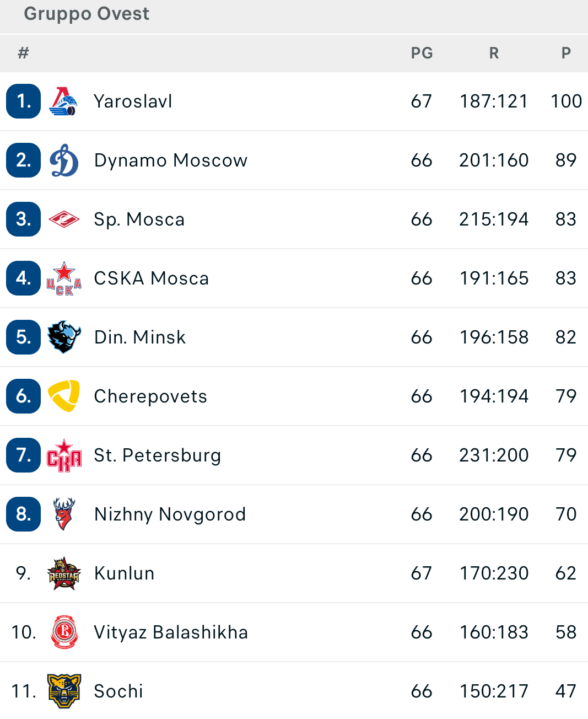The height and width of the screenshot is (719, 588).
Task: Select the Gruppo Ovest section heading
Action: pos(87,14)
